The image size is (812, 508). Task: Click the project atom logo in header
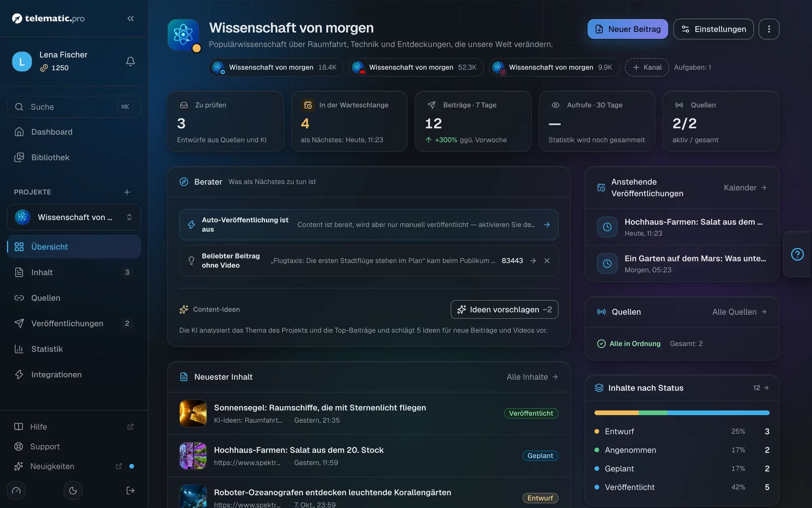184,35
